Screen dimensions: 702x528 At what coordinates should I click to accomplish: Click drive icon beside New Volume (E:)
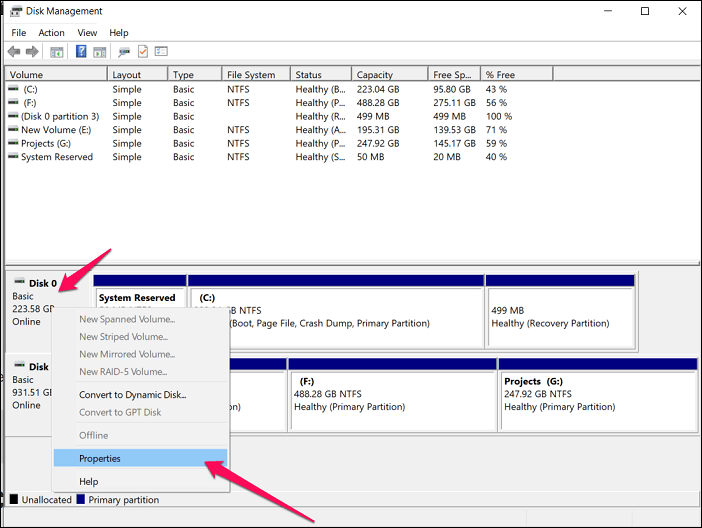click(13, 129)
